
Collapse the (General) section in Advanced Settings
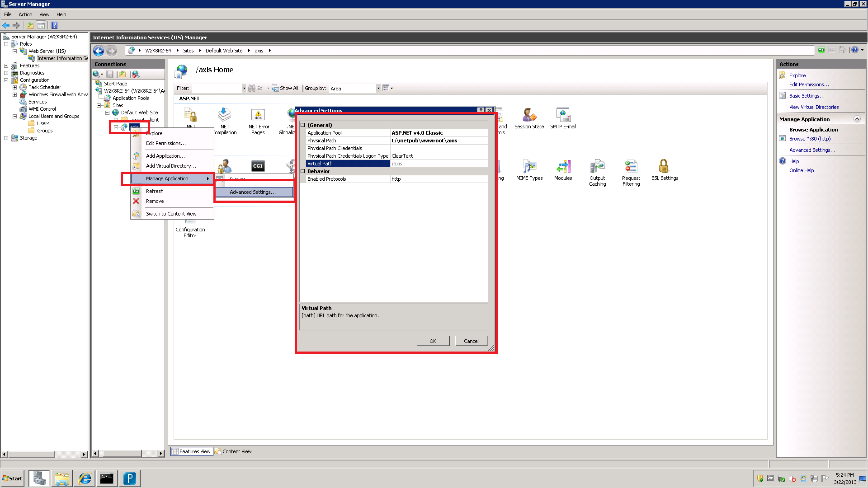303,125
